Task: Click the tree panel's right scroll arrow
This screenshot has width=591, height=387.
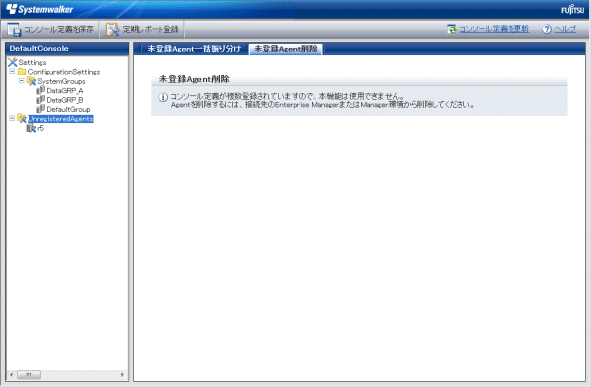Action: tap(122, 375)
